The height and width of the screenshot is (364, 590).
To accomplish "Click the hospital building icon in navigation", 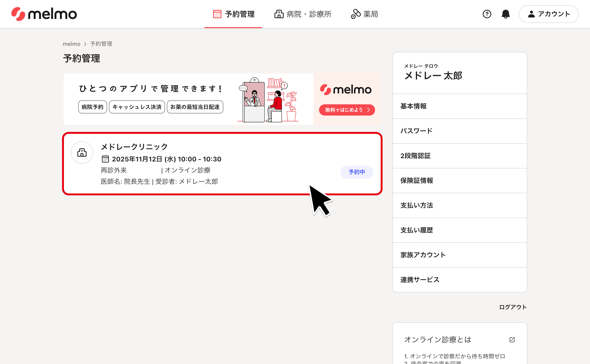I will coord(279,14).
